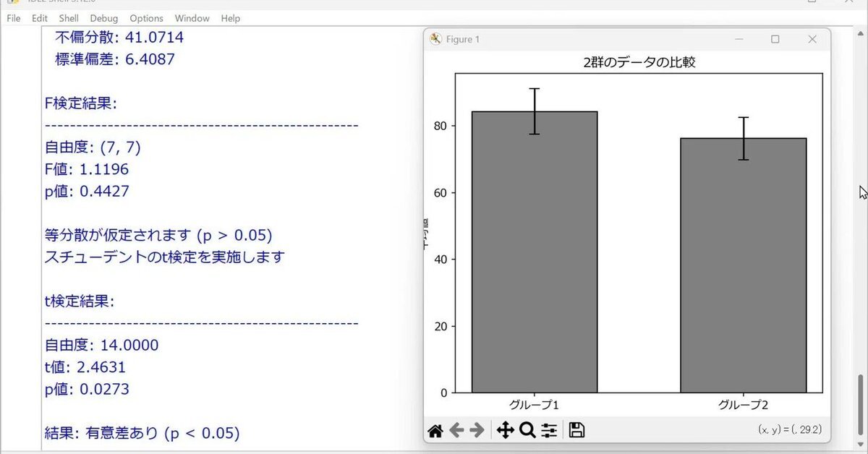868x454 pixels.
Task: Click the line p値: 0.0273
Action: (87, 390)
